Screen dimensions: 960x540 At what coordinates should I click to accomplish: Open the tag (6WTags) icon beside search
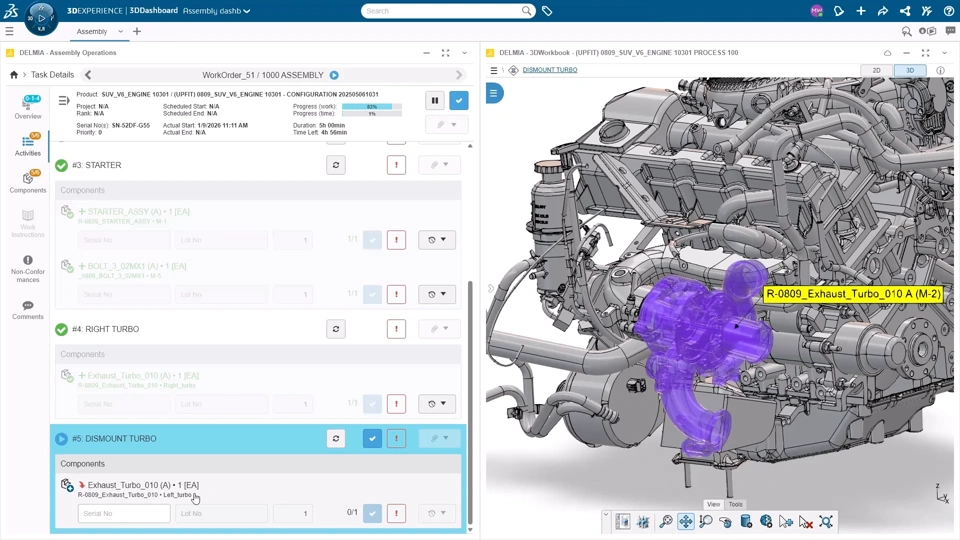point(547,11)
